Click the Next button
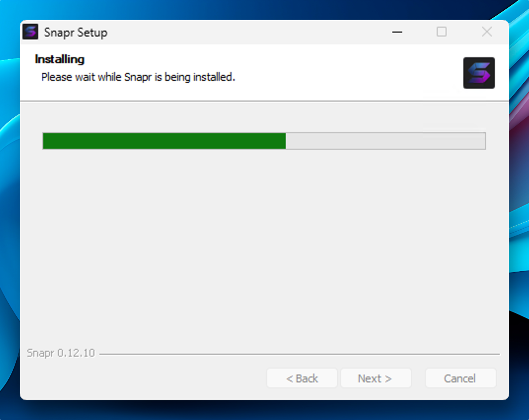This screenshot has height=420, width=529. pyautogui.click(x=376, y=378)
